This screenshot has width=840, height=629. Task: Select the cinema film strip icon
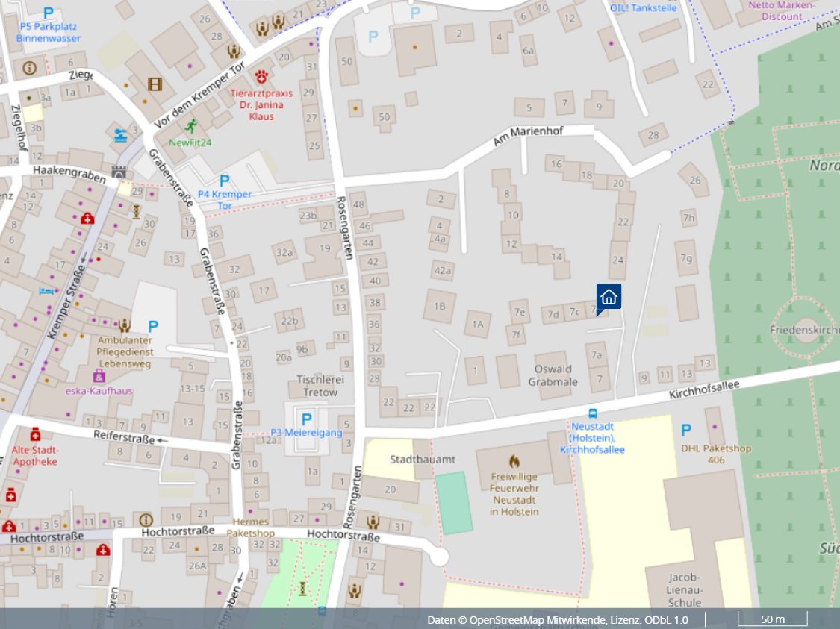tap(155, 84)
